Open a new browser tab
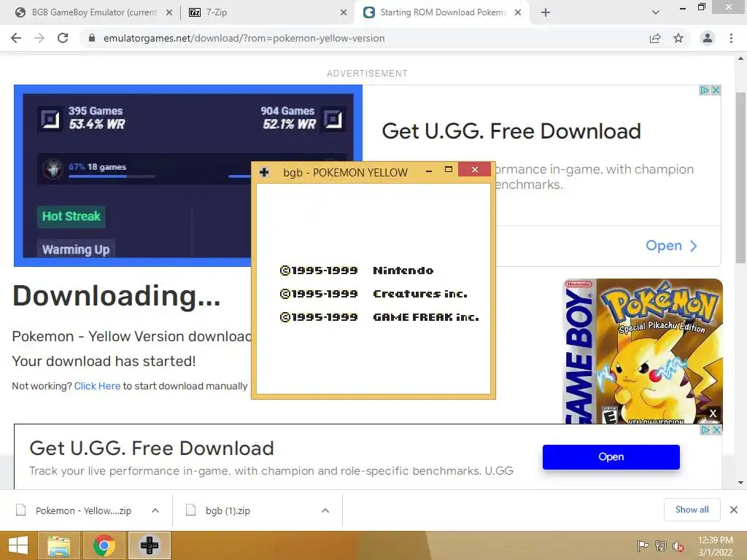 (x=546, y=12)
